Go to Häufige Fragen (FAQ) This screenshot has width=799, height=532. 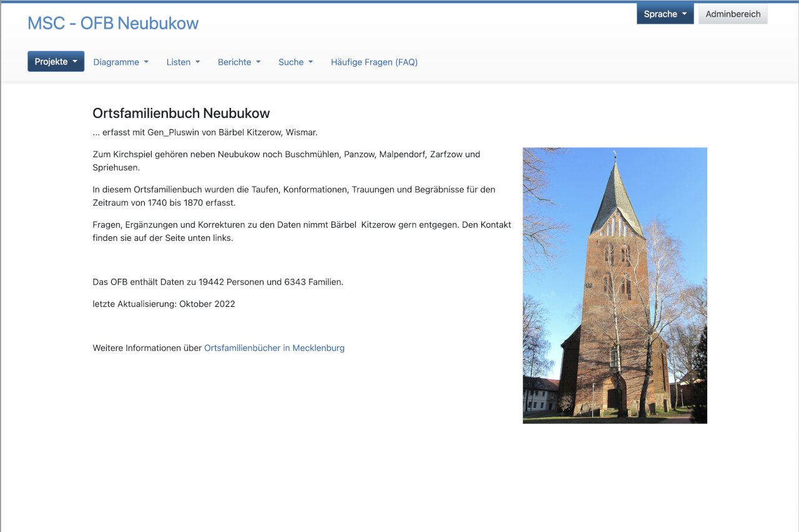tap(374, 62)
